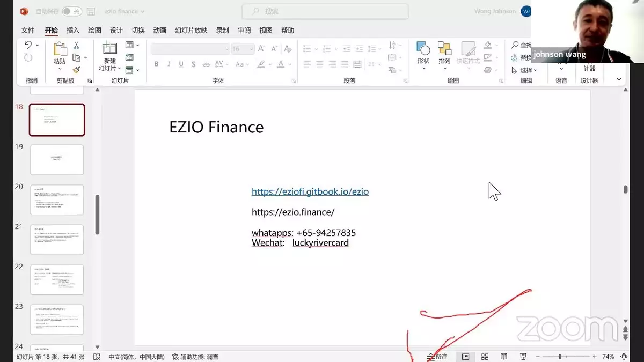Click the accessibility check status button
Viewport: 644px width, 362px height.
(195, 357)
